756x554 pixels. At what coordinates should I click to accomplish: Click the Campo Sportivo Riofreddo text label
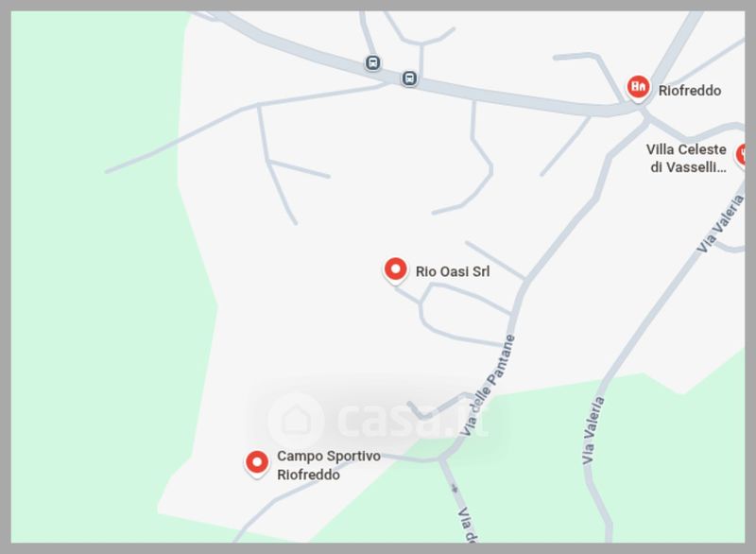[x=328, y=465]
